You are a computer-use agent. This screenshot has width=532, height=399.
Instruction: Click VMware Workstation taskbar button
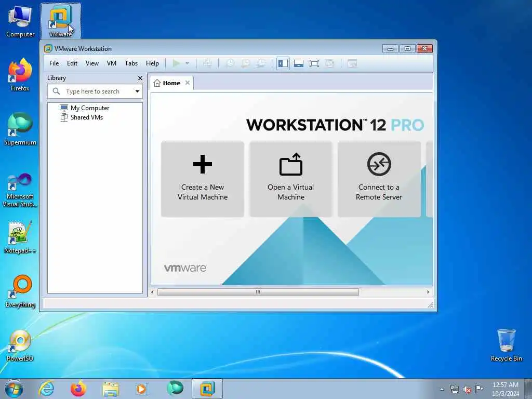pyautogui.click(x=207, y=389)
